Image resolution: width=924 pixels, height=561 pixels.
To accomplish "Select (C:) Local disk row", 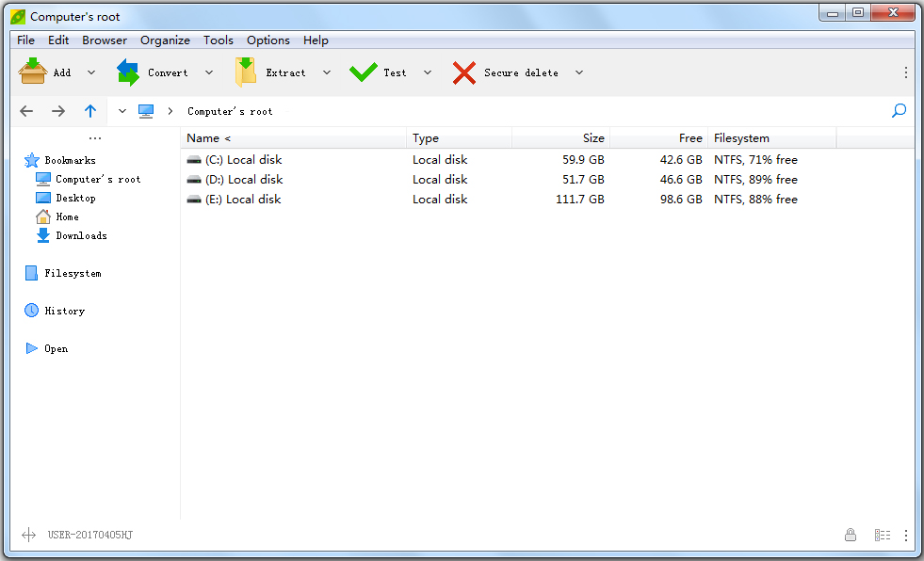I will click(548, 159).
